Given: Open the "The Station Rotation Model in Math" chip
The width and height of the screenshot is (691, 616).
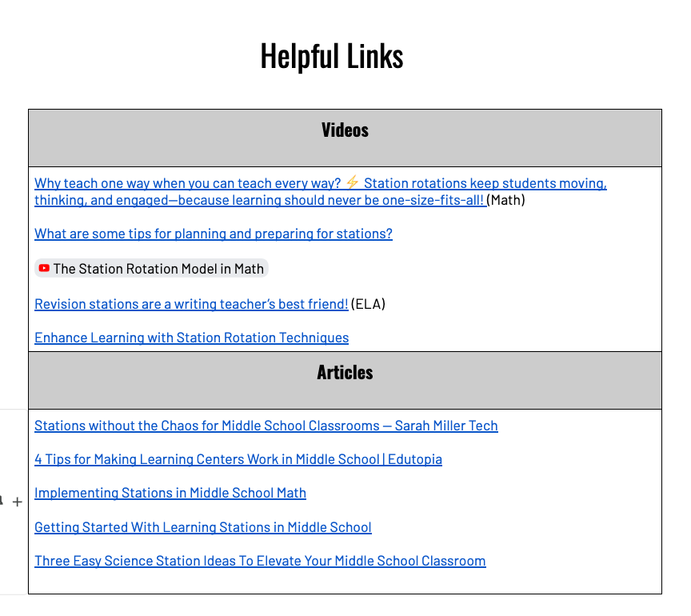Looking at the screenshot, I should (157, 269).
